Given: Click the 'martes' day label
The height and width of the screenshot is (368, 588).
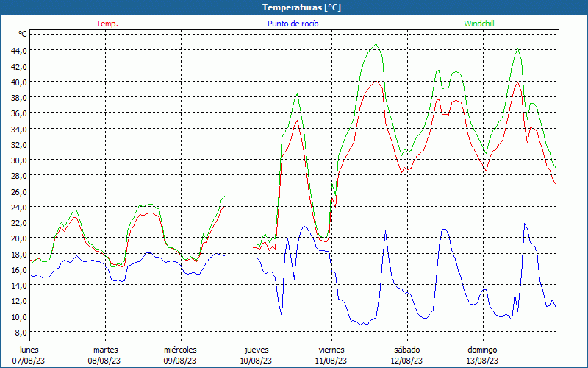Looking at the screenshot, I should point(105,350).
